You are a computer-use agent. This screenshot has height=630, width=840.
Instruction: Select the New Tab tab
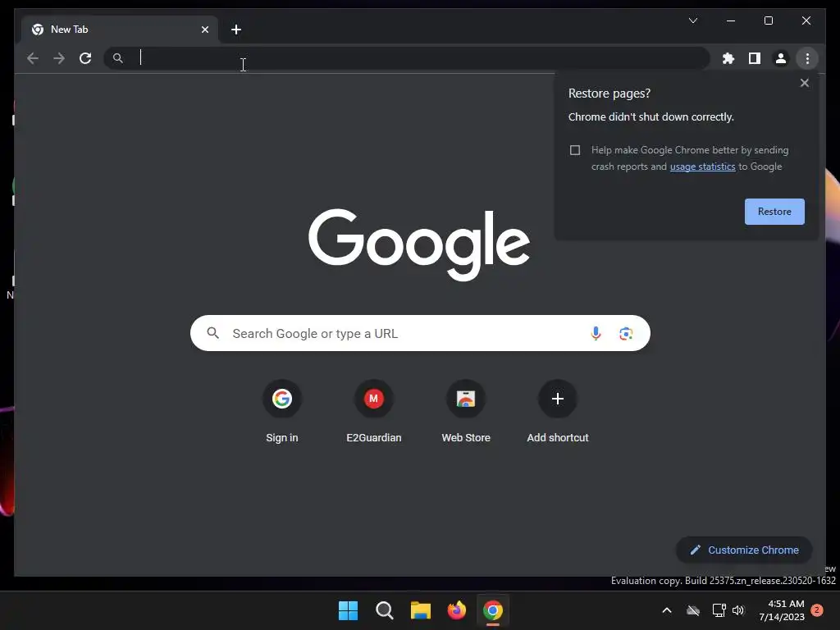(120, 30)
